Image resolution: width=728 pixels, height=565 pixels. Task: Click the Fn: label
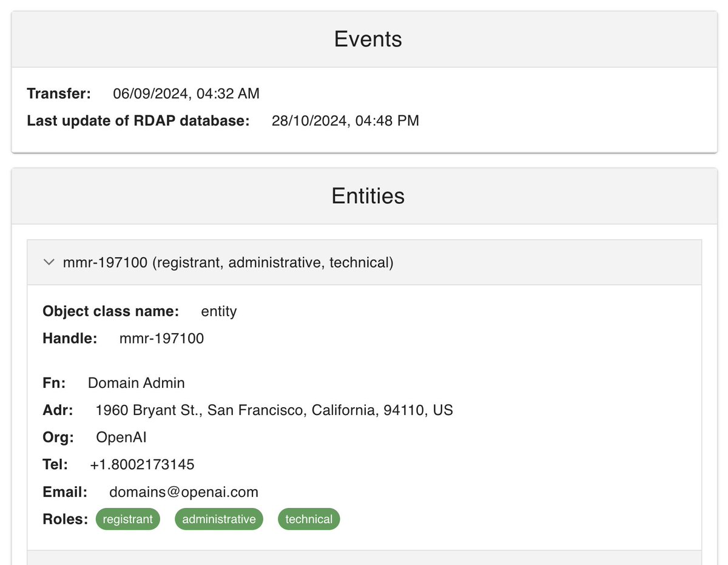point(54,383)
